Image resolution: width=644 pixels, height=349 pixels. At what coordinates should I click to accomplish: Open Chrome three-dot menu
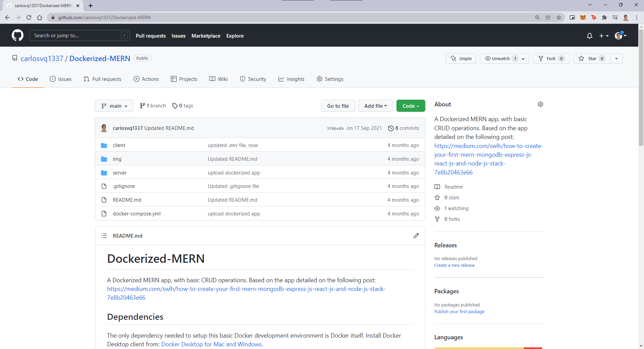coord(637,17)
